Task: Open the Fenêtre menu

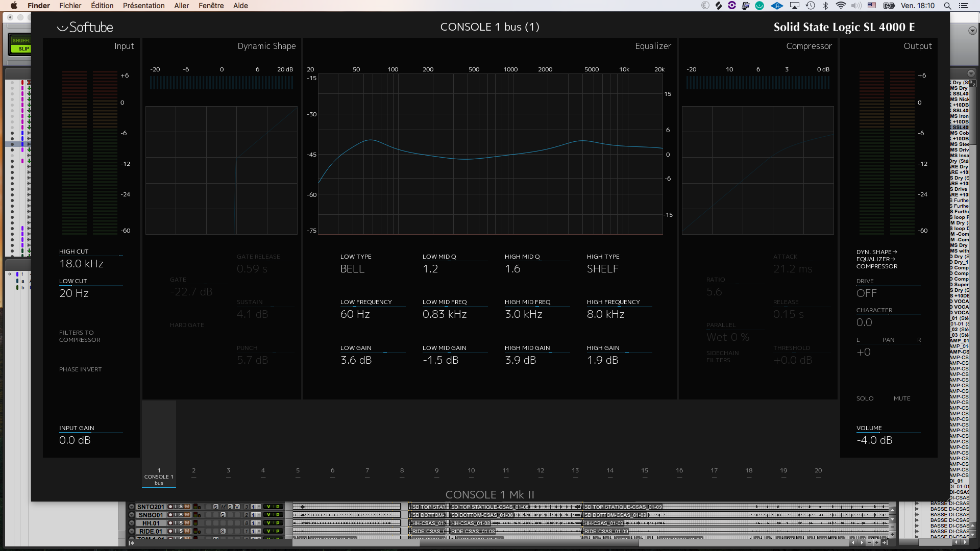Action: (x=211, y=6)
